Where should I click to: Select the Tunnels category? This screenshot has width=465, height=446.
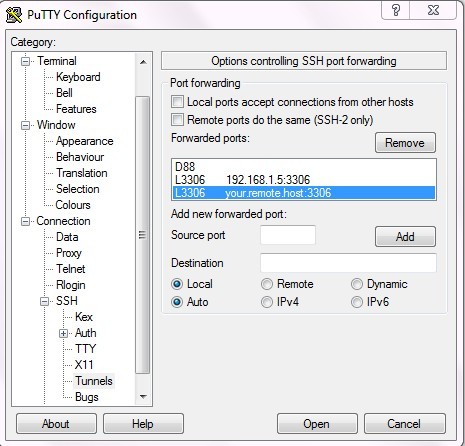coord(94,381)
